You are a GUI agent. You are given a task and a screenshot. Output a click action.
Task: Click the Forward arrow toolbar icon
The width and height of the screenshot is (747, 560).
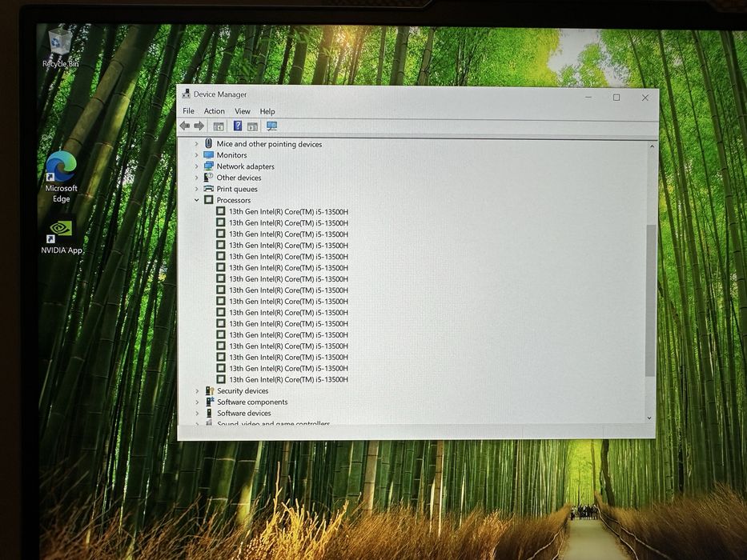[x=199, y=126]
